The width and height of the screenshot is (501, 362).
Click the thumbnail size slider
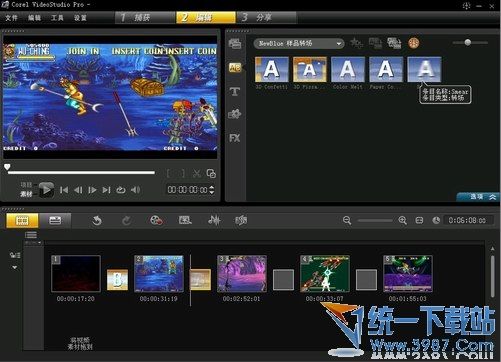click(470, 43)
